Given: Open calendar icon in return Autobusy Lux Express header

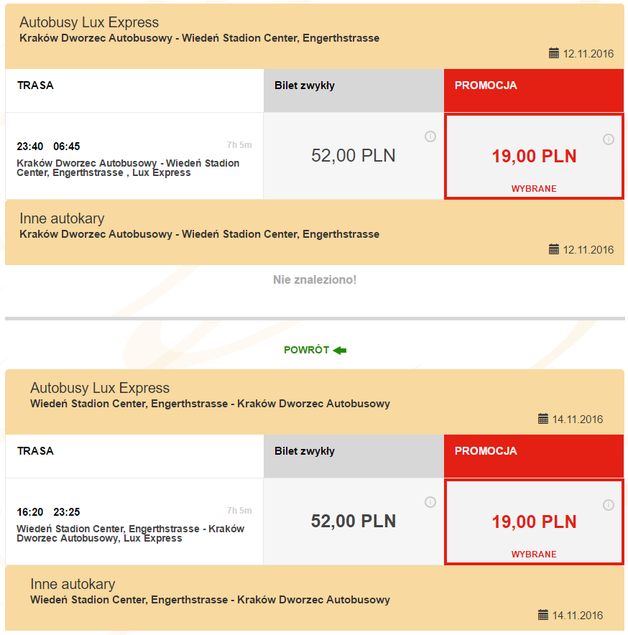Looking at the screenshot, I should (x=544, y=419).
